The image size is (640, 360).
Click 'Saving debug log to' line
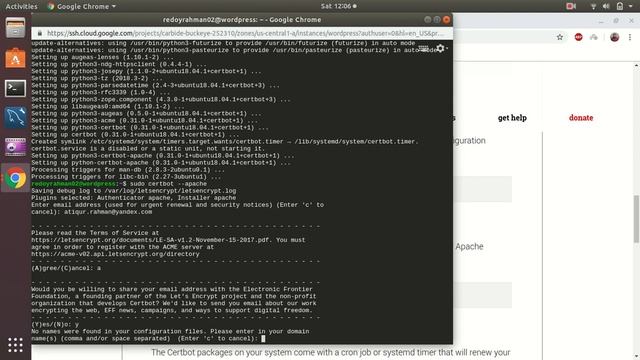click(134, 191)
